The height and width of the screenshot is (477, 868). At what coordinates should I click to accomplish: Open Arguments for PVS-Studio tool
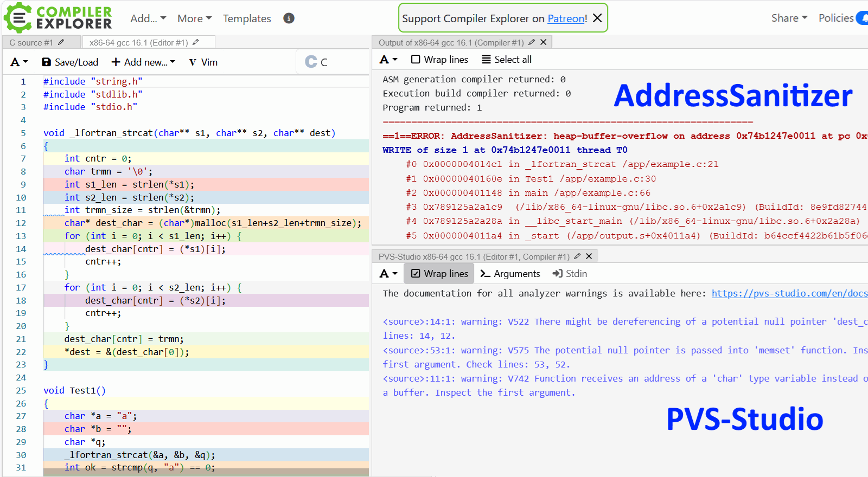pyautogui.click(x=510, y=274)
